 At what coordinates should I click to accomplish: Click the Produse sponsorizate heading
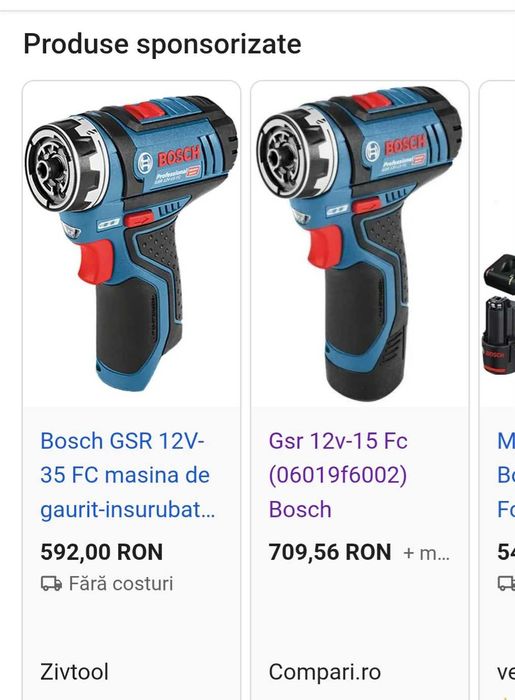(162, 44)
